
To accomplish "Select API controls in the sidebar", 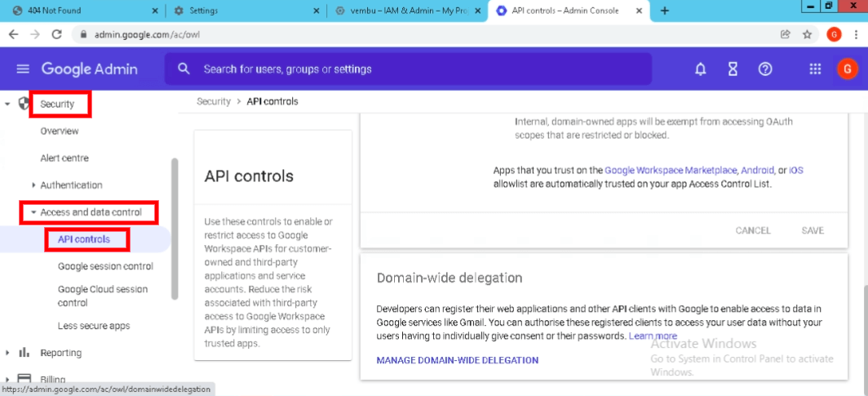I will 83,239.
